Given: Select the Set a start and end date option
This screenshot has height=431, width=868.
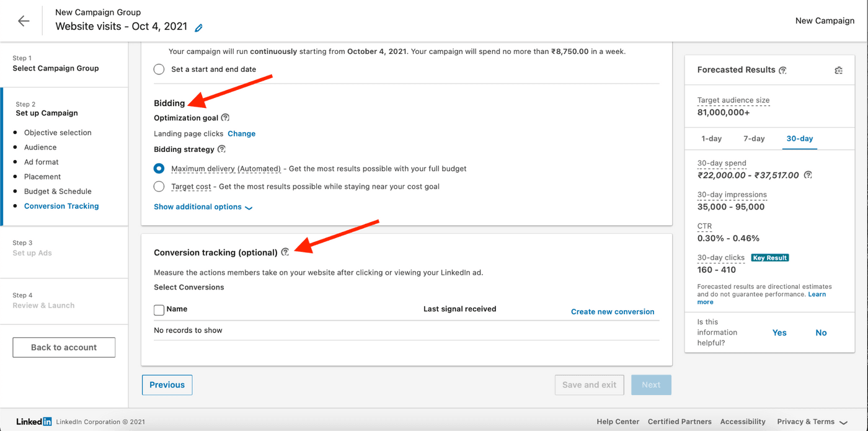Looking at the screenshot, I should (159, 69).
